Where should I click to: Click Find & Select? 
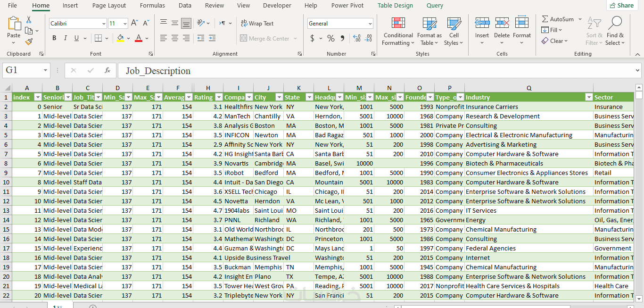(x=615, y=31)
